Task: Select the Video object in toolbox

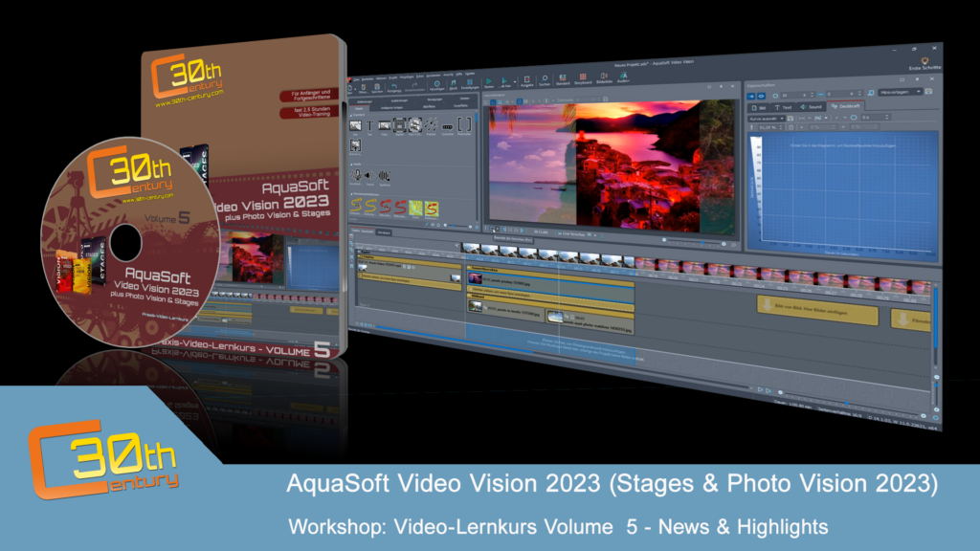Action: pyautogui.click(x=385, y=127)
